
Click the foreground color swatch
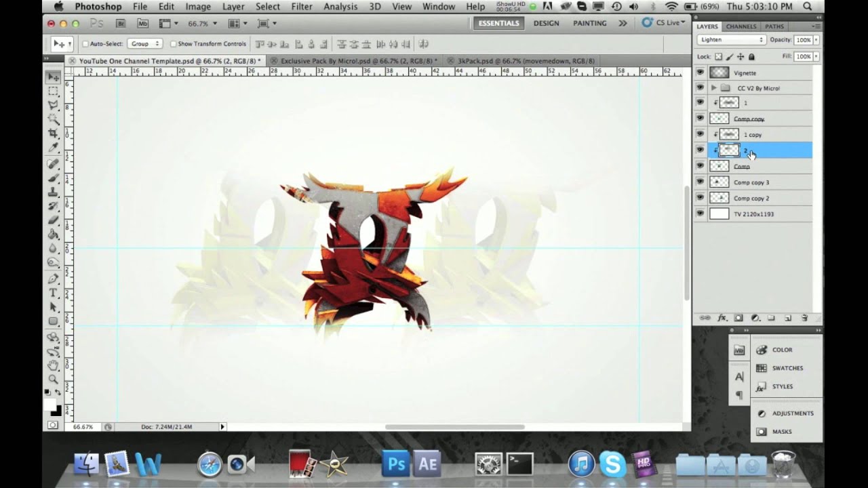click(x=50, y=405)
